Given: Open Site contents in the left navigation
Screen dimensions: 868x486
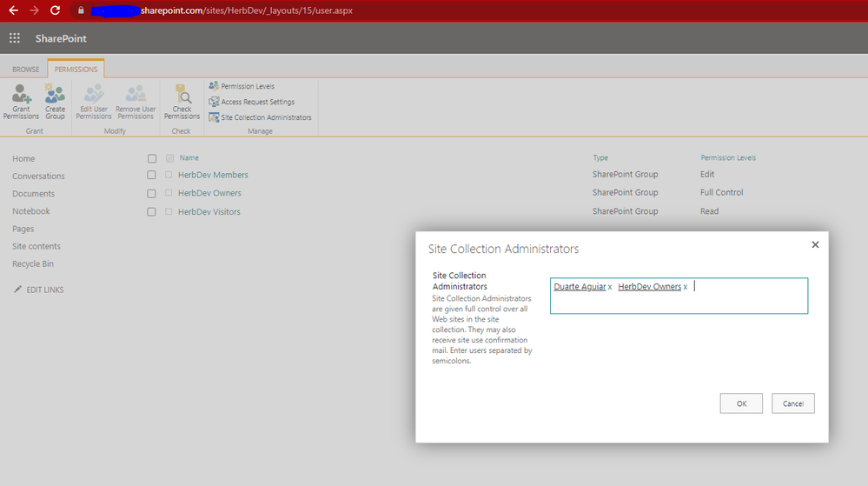Looking at the screenshot, I should [x=36, y=246].
